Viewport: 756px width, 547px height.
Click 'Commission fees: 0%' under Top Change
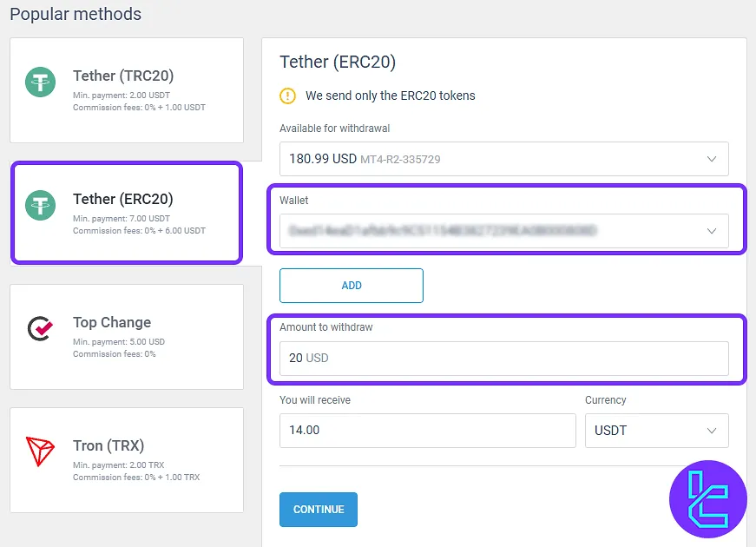[115, 353]
